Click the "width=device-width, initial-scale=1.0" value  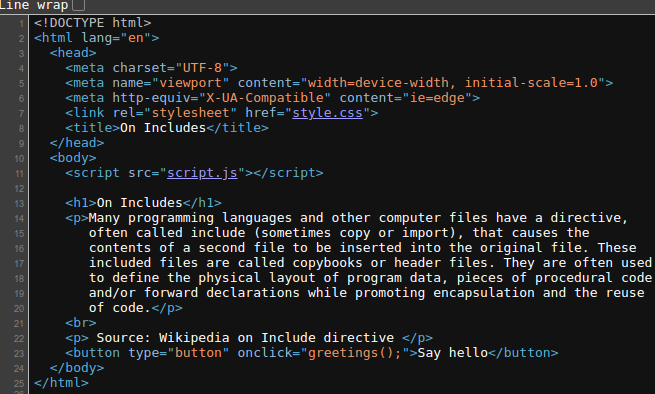click(x=453, y=83)
